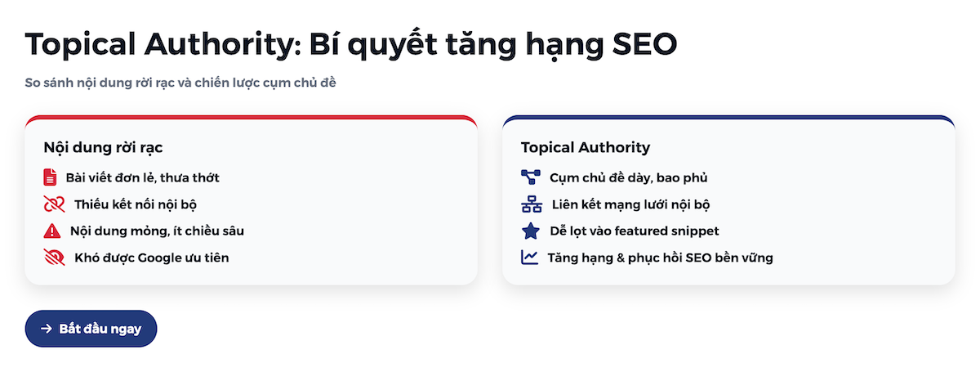980x372 pixels.
Task: Click the text Khó được Google ưu tiên
Action: click(x=152, y=258)
